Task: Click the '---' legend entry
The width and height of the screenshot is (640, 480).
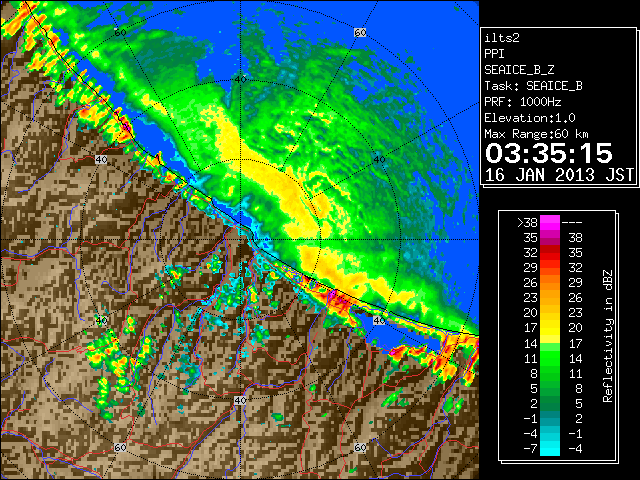Action: tap(572, 222)
